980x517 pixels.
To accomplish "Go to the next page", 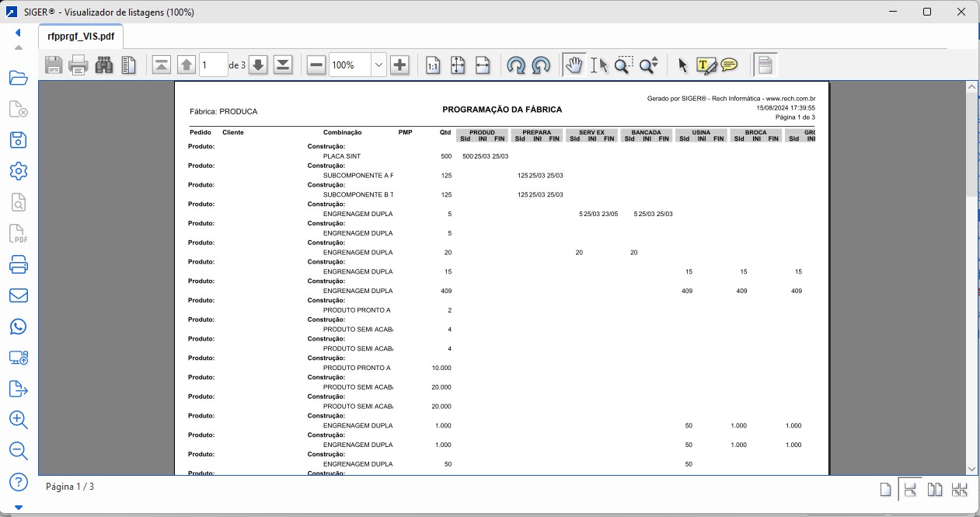I will [259, 65].
